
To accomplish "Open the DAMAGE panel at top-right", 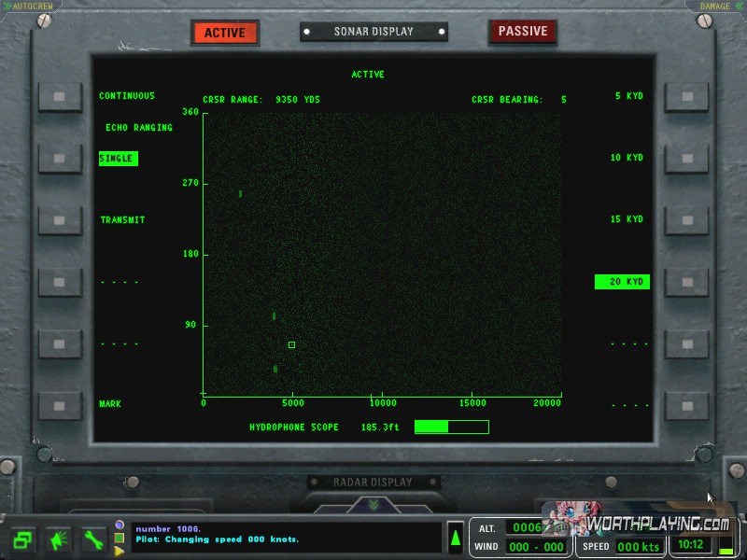I will click(x=718, y=6).
